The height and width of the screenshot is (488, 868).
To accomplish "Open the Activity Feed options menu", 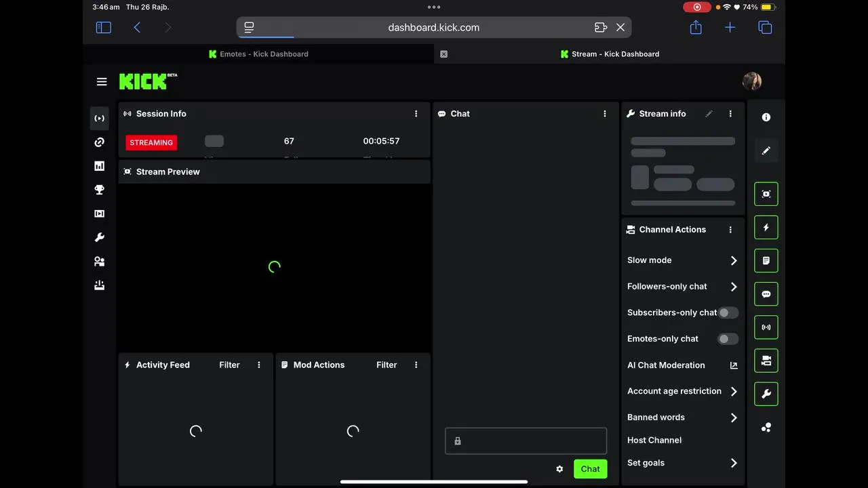I will 259,365.
